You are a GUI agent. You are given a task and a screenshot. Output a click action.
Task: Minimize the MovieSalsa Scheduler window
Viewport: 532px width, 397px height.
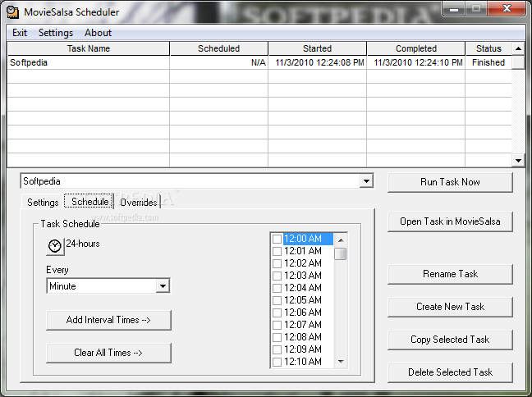(454, 8)
